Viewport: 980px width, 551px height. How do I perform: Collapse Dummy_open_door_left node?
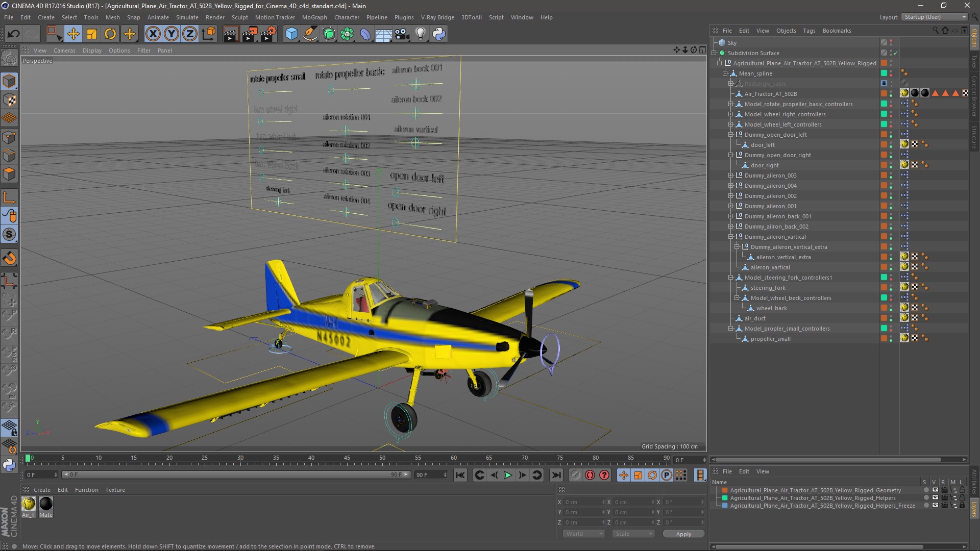pyautogui.click(x=731, y=135)
